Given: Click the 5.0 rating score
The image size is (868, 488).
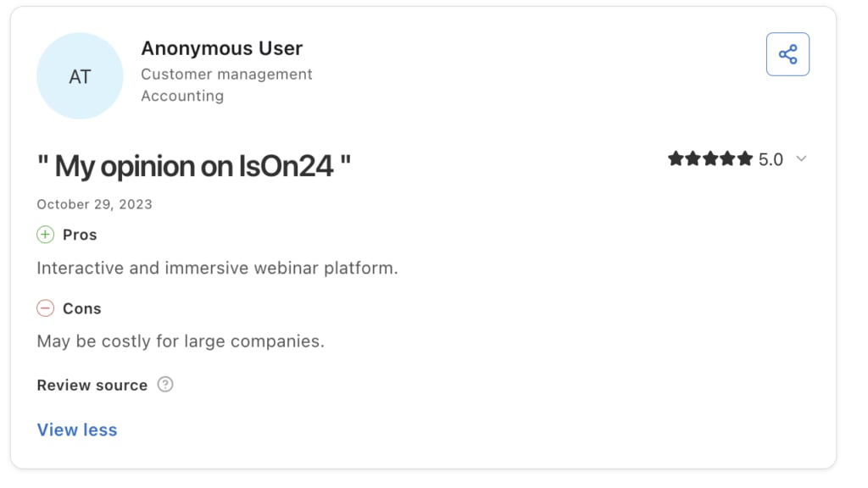Looking at the screenshot, I should pyautogui.click(x=771, y=160).
